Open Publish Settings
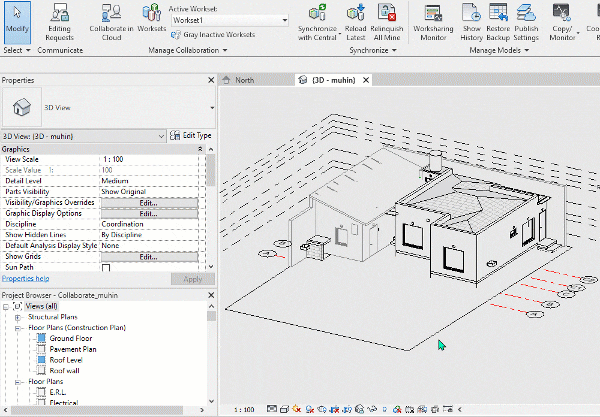Image resolution: width=600 pixels, height=417 pixels. click(x=526, y=22)
